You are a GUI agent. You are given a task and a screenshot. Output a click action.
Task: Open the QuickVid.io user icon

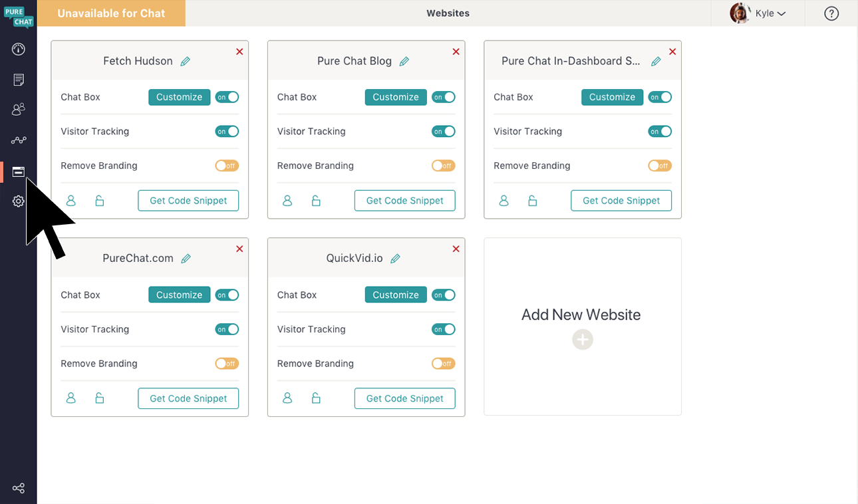287,398
